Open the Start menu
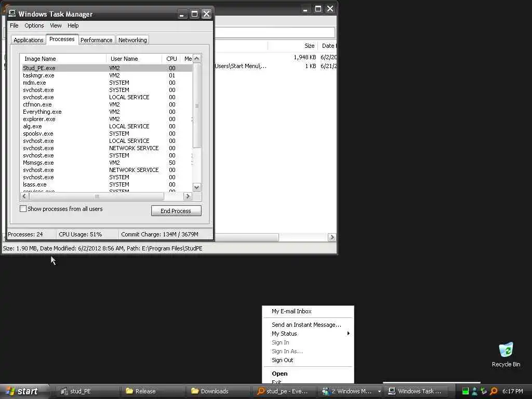This screenshot has width=532, height=399. tap(24, 391)
